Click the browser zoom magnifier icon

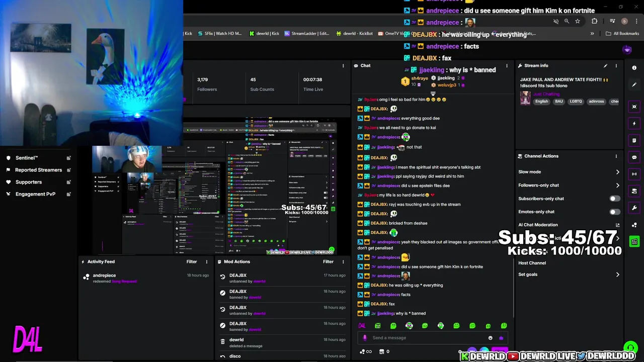coord(567,21)
